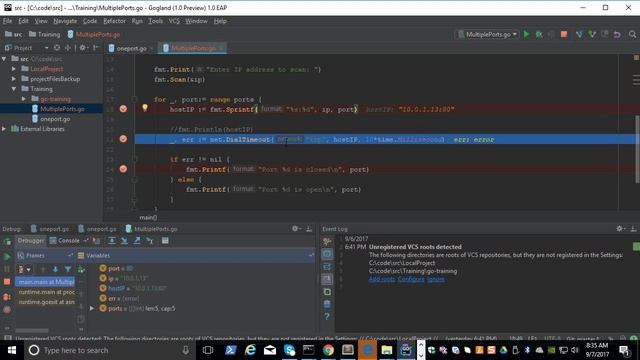Select the Debugger tab
640x360 pixels.
[31, 240]
